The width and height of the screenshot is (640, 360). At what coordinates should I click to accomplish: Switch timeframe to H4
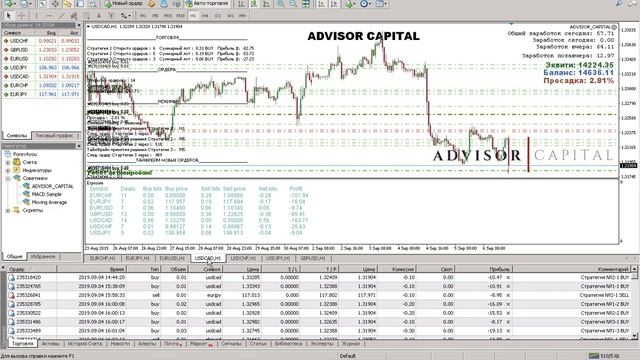click(205, 16)
